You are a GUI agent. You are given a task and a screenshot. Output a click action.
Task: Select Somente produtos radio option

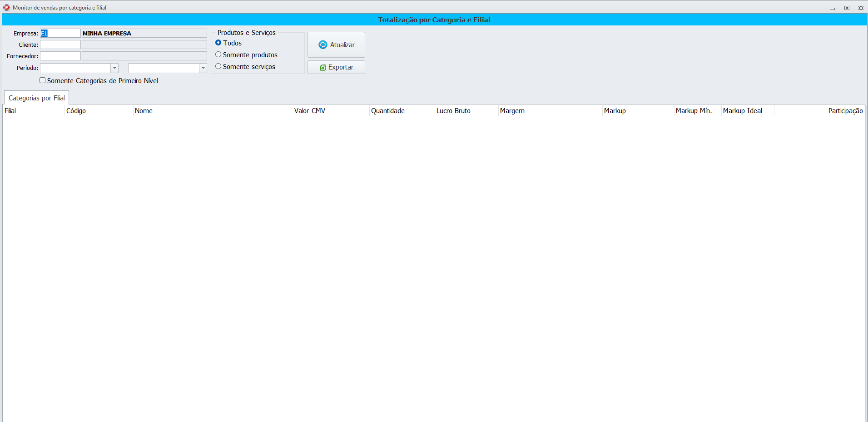(218, 55)
